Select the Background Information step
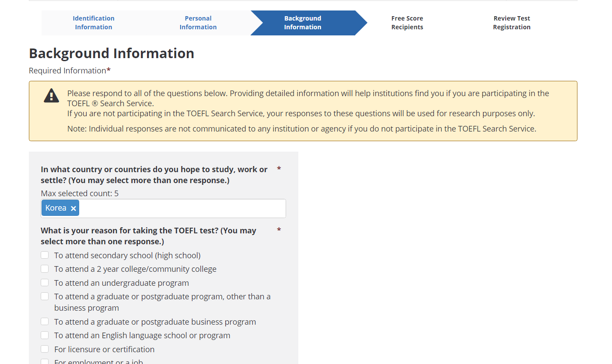The width and height of the screenshot is (612, 364). click(303, 23)
